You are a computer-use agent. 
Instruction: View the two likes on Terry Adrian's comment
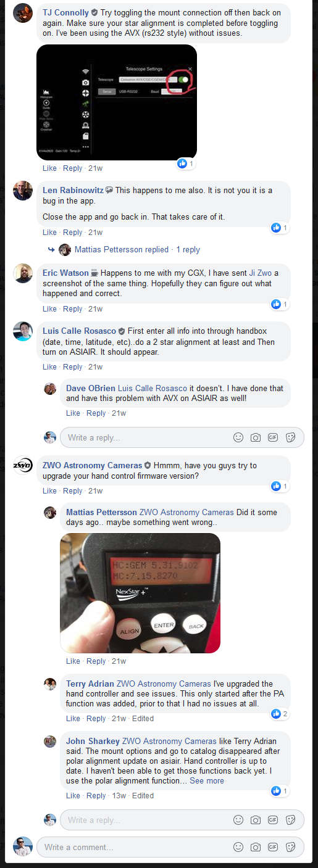[x=281, y=714]
